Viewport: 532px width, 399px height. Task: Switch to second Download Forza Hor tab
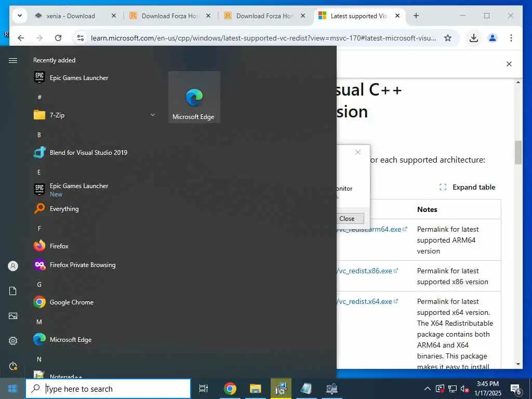point(264,16)
